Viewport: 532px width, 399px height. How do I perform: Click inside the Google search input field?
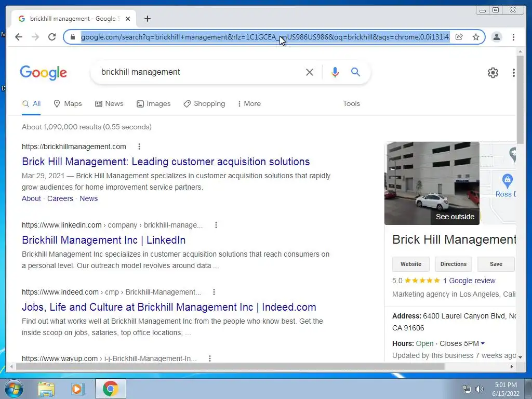click(x=200, y=72)
